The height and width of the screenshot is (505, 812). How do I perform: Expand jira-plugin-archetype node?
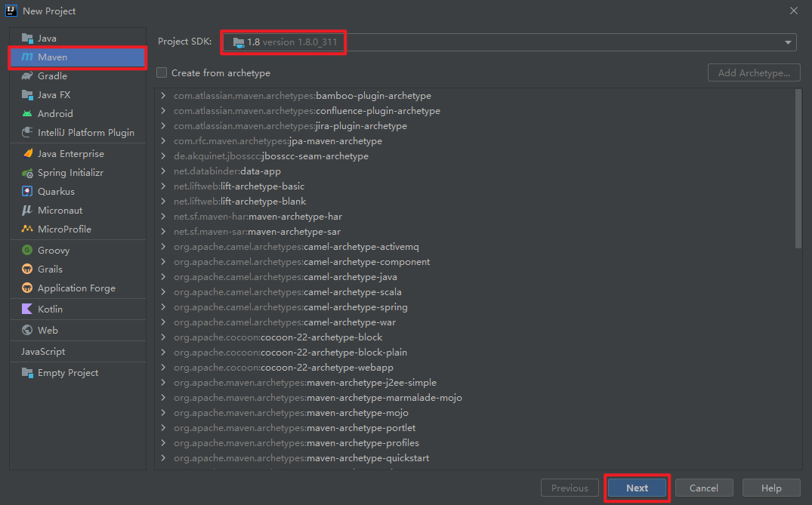pos(163,126)
